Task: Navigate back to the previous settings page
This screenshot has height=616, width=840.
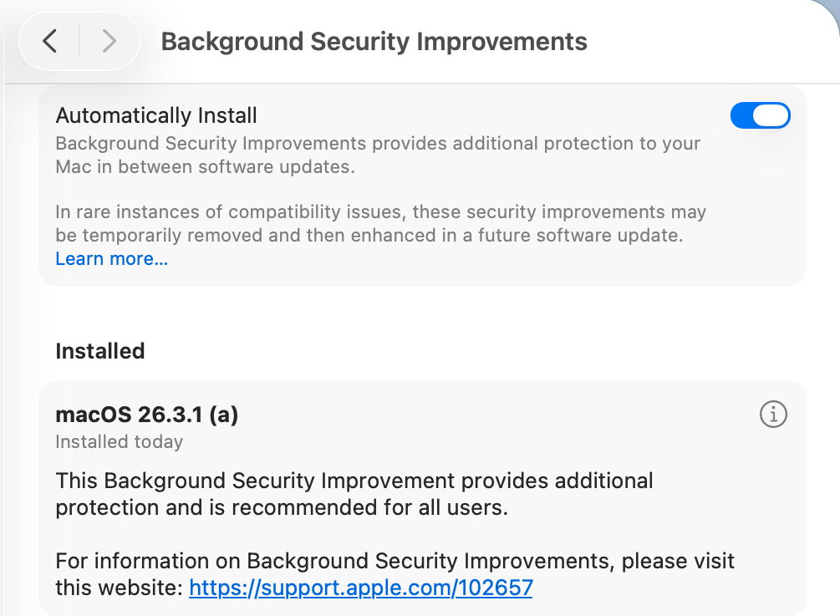Action: [48, 40]
